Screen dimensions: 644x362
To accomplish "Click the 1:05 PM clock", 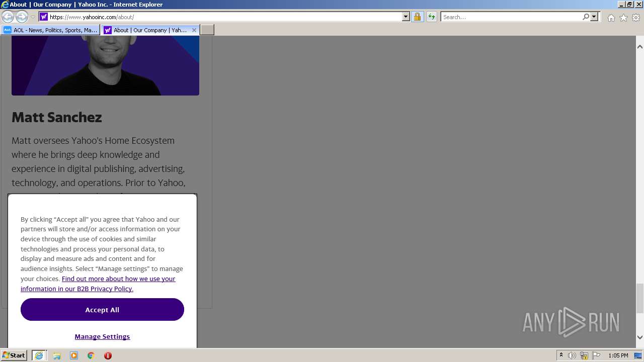I will click(x=618, y=355).
